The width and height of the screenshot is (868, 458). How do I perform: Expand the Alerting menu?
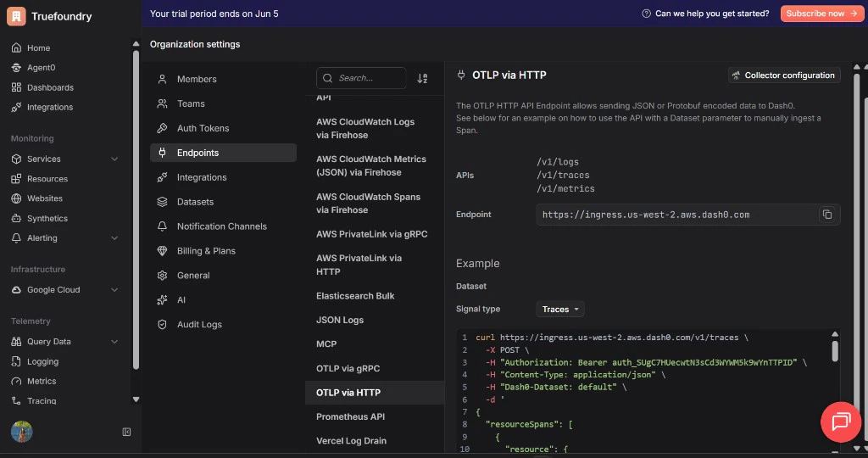pos(114,238)
